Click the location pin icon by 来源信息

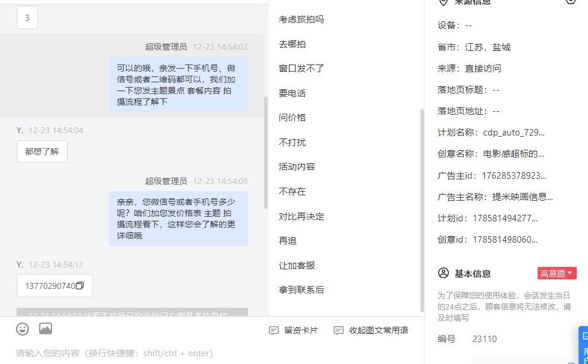click(444, 2)
